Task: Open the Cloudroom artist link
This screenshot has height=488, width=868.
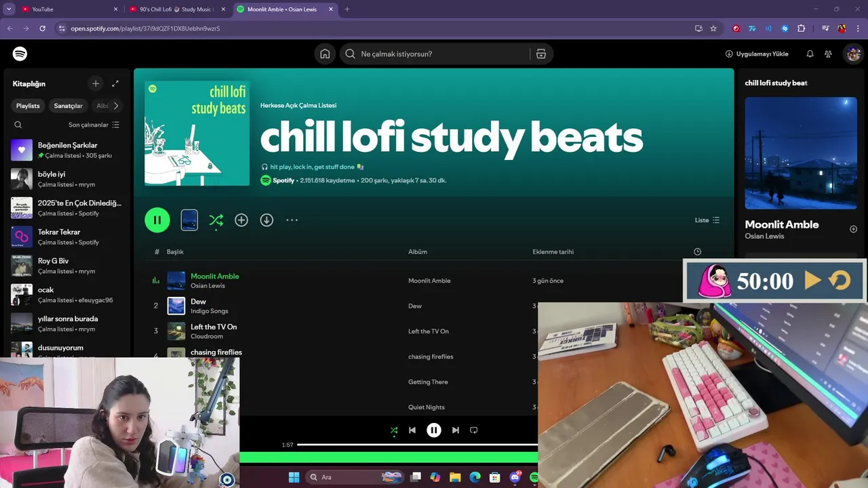Action: point(207,336)
